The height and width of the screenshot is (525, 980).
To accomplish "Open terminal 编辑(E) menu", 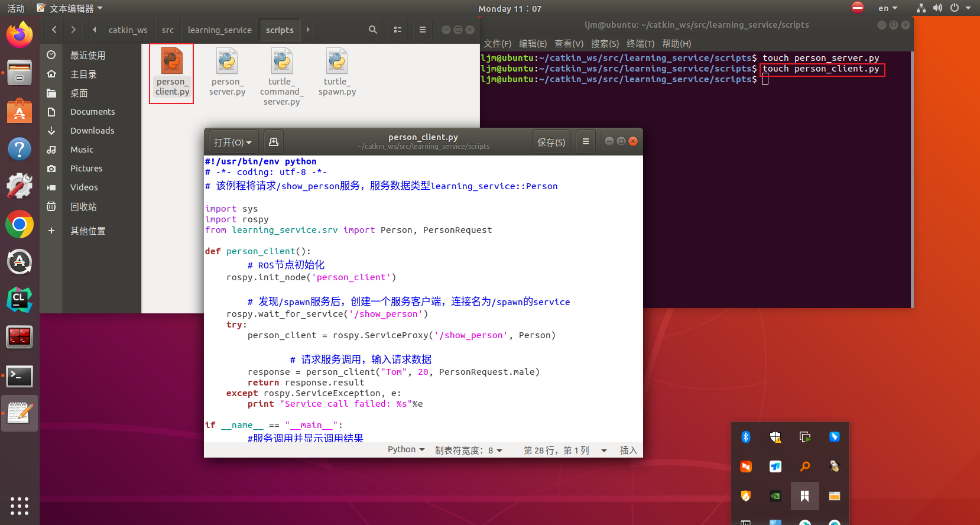I will [533, 44].
